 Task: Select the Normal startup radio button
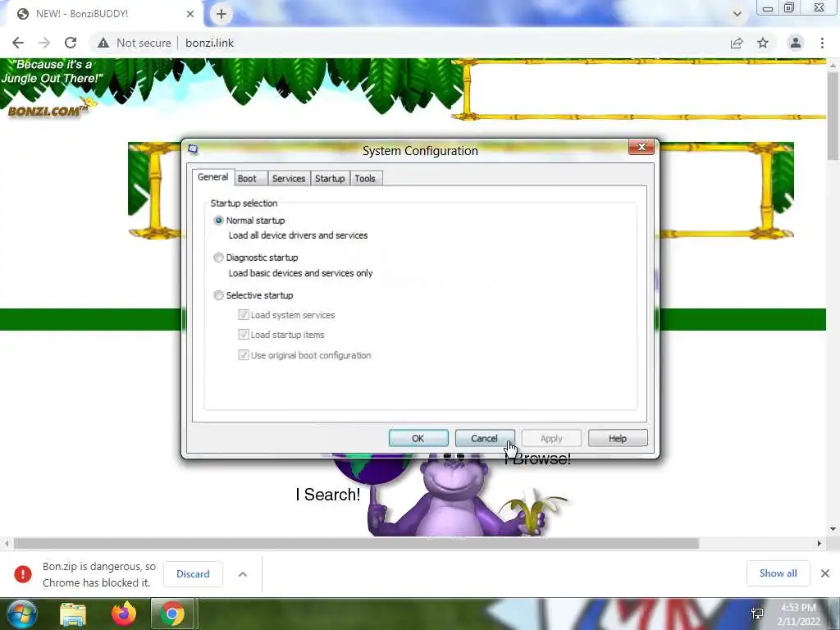(x=218, y=220)
